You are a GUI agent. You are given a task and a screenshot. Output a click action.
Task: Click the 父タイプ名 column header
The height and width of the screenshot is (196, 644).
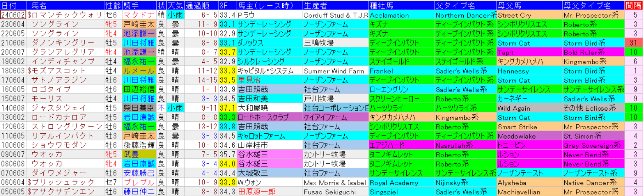pyautogui.click(x=465, y=5)
